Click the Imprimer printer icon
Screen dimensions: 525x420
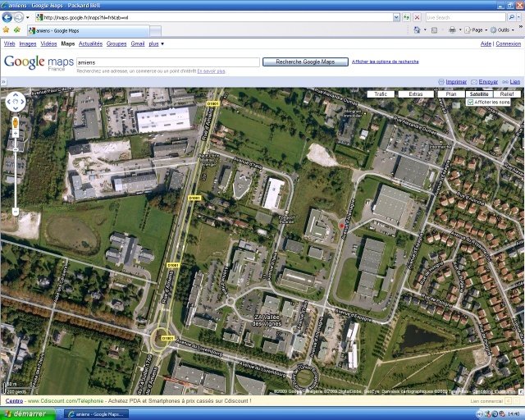(x=441, y=82)
